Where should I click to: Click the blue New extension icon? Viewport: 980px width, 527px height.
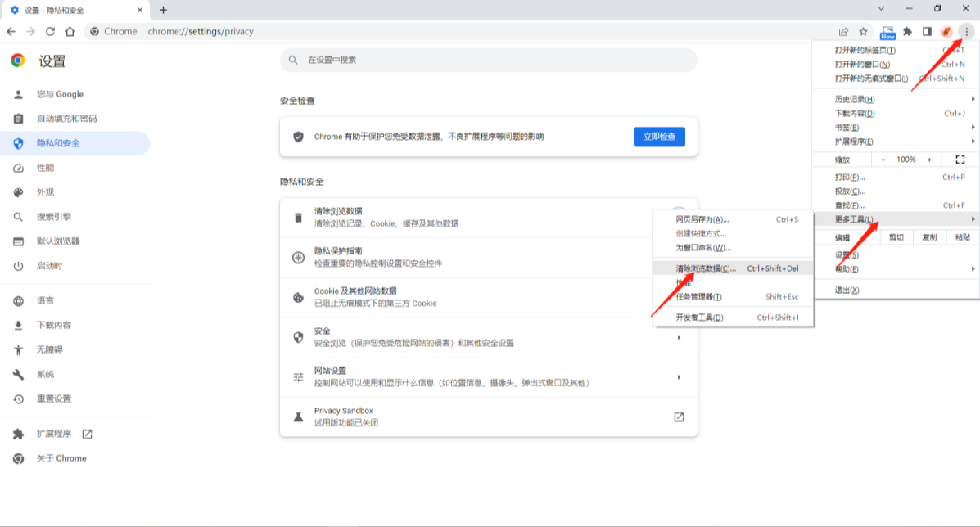coord(887,32)
